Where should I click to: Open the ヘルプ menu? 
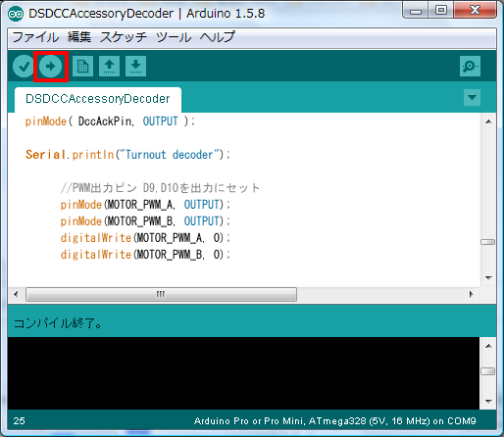coord(218,37)
